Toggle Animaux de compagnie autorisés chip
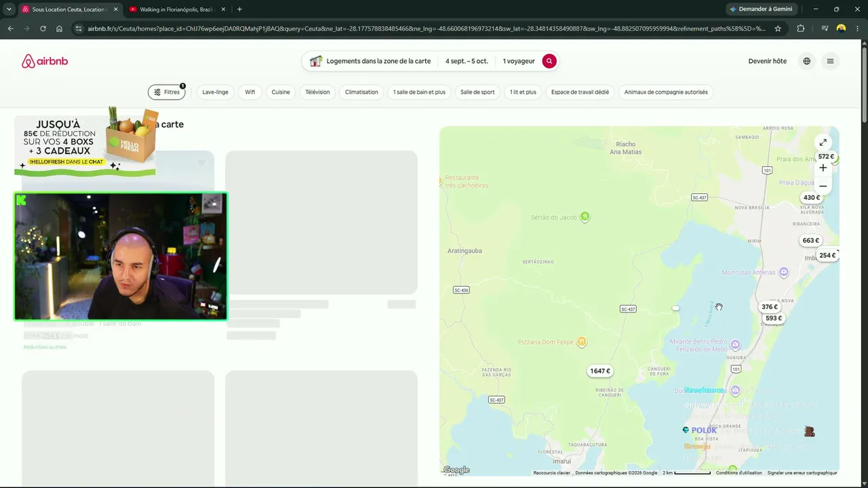 point(666,92)
